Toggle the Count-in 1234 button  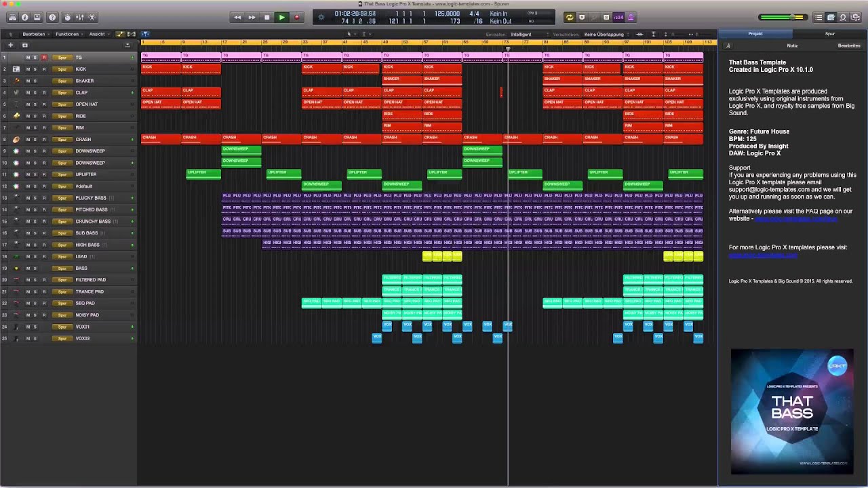tap(618, 17)
